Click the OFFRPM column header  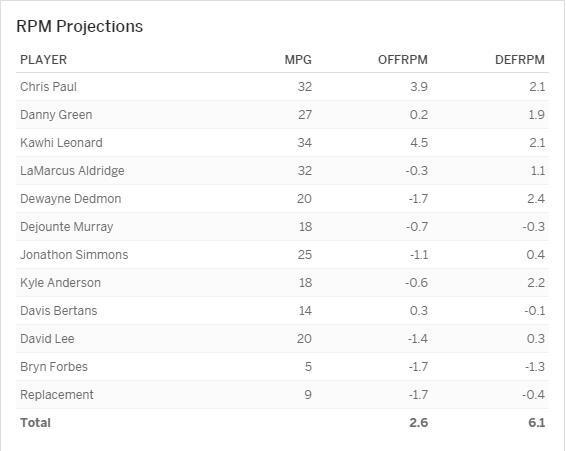[402, 60]
